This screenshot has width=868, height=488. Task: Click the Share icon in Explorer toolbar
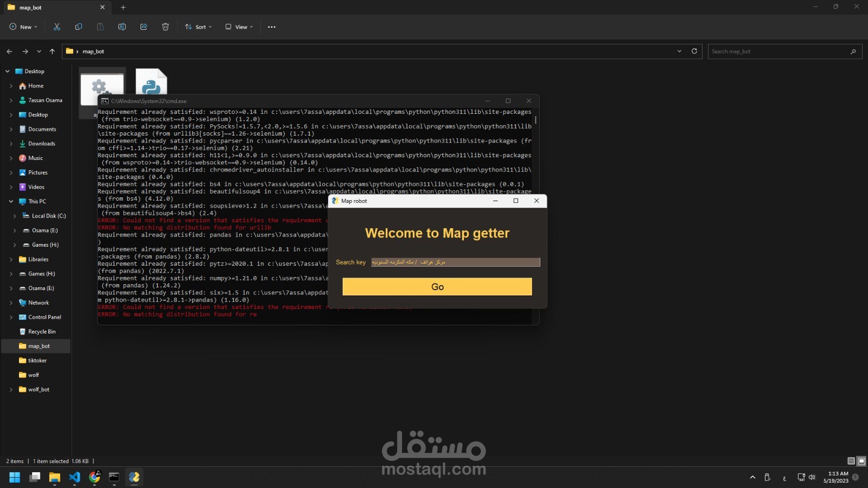pos(144,27)
